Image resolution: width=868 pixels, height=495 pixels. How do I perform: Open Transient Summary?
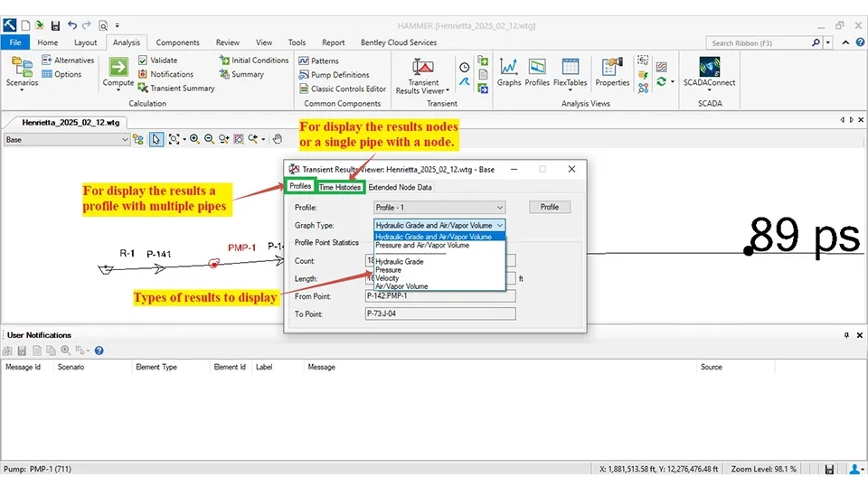[176, 89]
